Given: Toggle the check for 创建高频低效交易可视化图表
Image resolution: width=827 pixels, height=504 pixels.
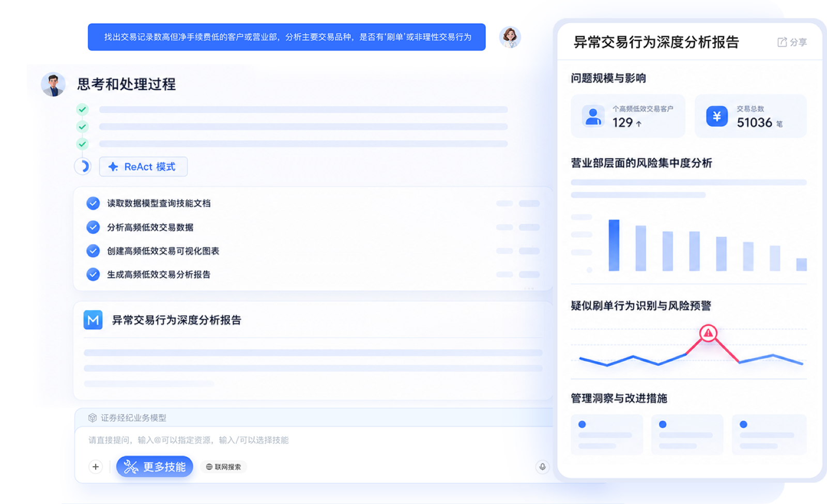Looking at the screenshot, I should click(93, 251).
